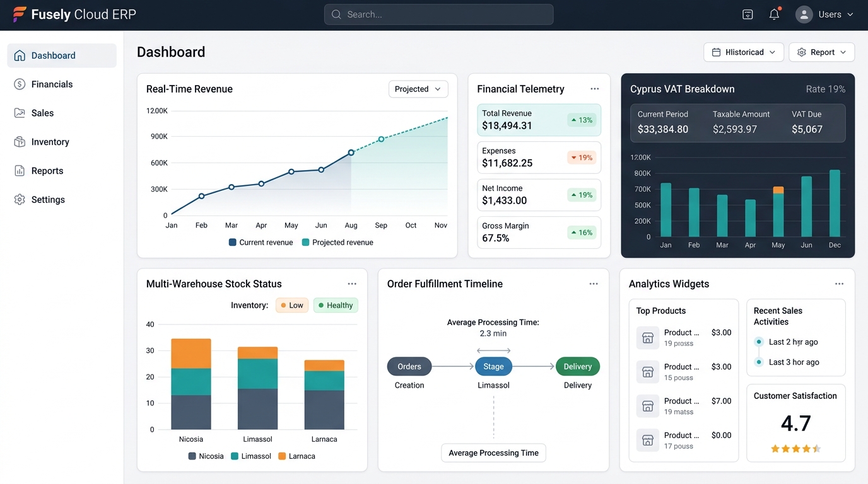
Task: Toggle Larnaca legend in stock chart
Action: pyautogui.click(x=297, y=456)
